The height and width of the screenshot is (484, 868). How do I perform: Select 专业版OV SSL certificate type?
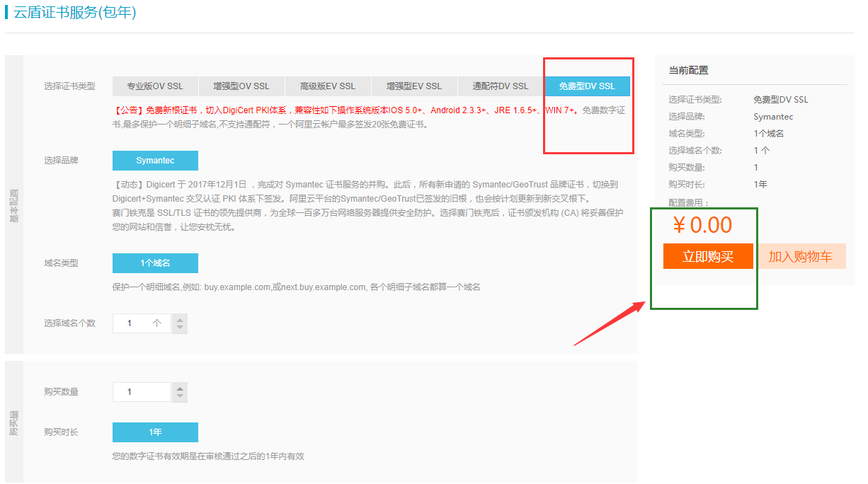[x=155, y=86]
